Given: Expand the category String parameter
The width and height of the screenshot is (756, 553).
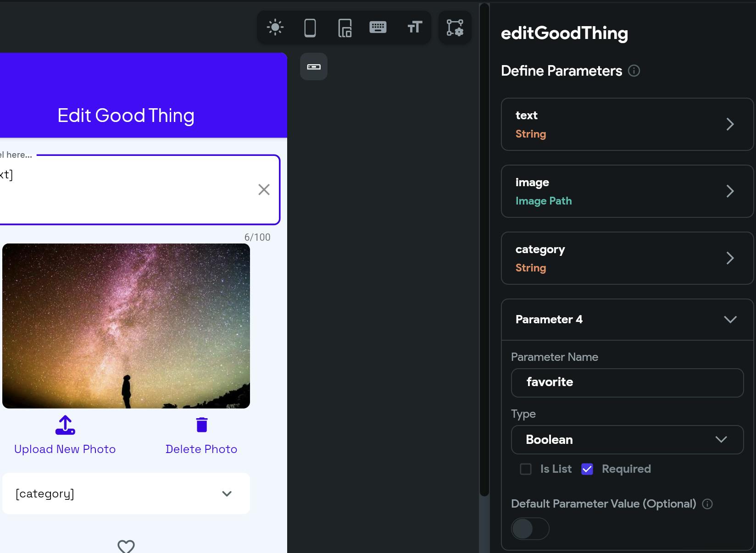Looking at the screenshot, I should (x=627, y=258).
